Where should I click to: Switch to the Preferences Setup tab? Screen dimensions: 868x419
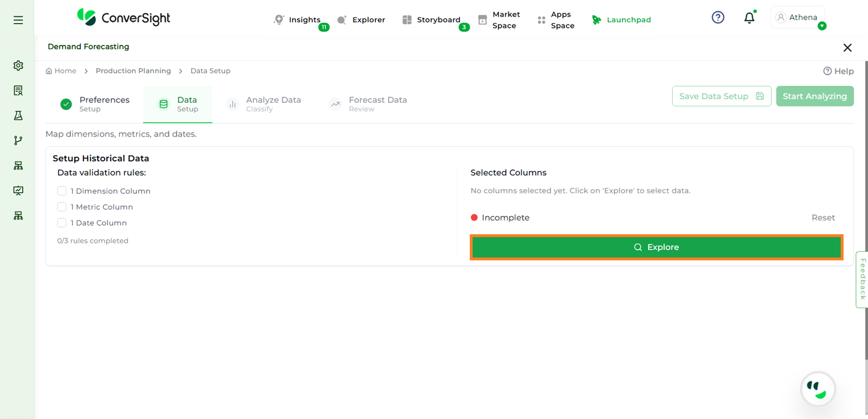(x=95, y=104)
